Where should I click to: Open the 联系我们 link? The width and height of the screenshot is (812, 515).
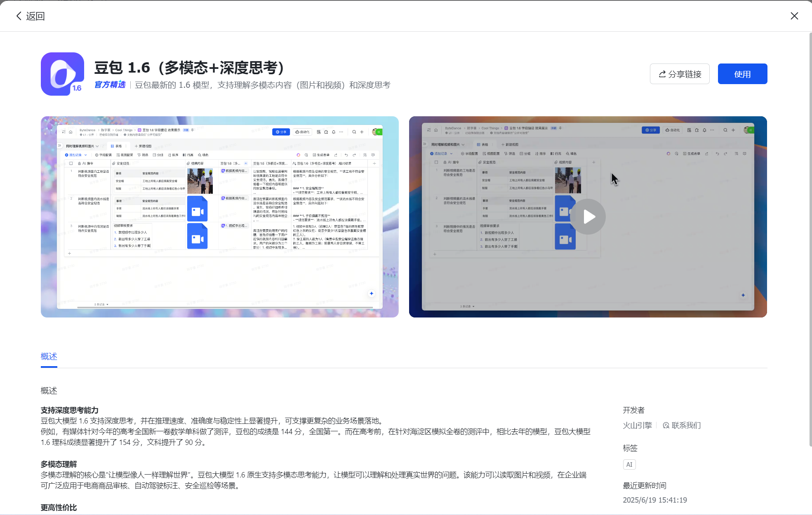[x=682, y=426]
